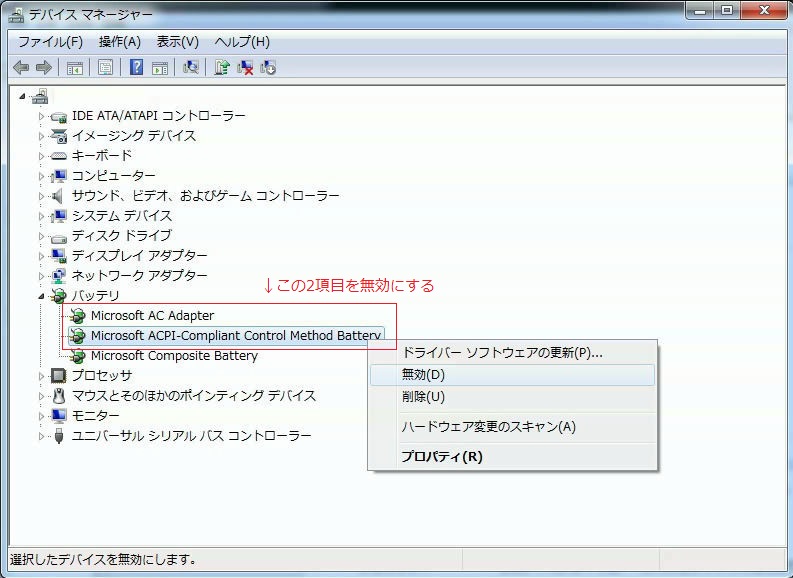The height and width of the screenshot is (578, 793).
Task: Open the ヘルプ(H) menu
Action: [x=242, y=41]
